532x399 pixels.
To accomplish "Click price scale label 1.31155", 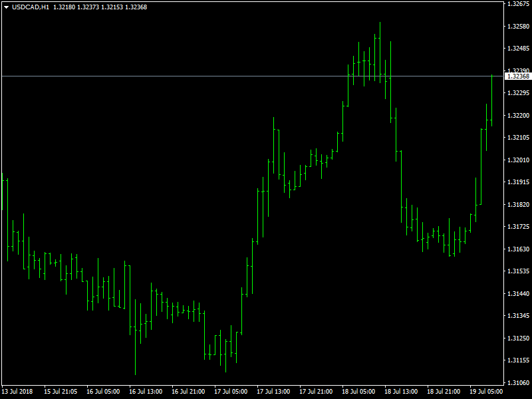I will (x=518, y=360).
